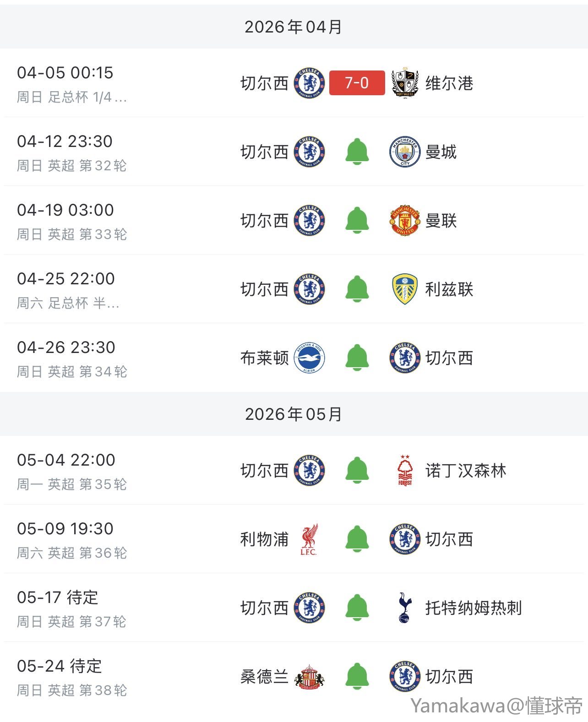
Task: Toggle reminder bell for Liverpool vs Chelsea match
Action: pos(357,539)
